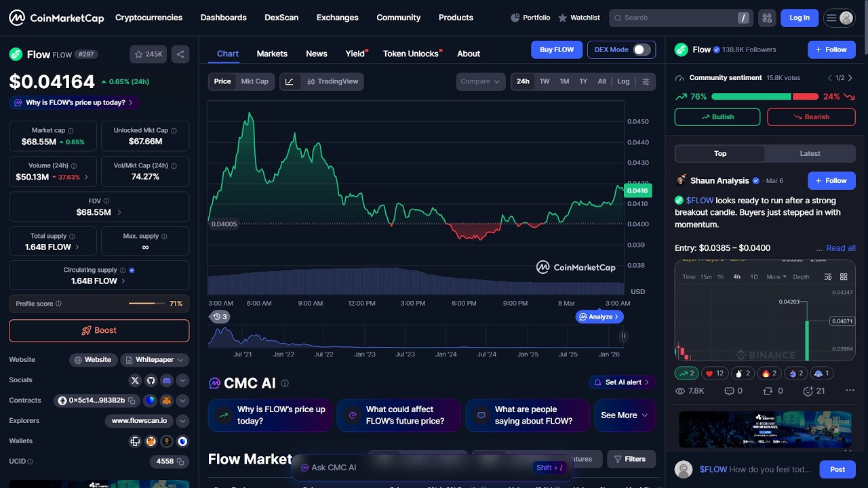Screen dimensions: 868x488
Task: Click the 76% / 24% sentiment bar
Action: click(765, 97)
